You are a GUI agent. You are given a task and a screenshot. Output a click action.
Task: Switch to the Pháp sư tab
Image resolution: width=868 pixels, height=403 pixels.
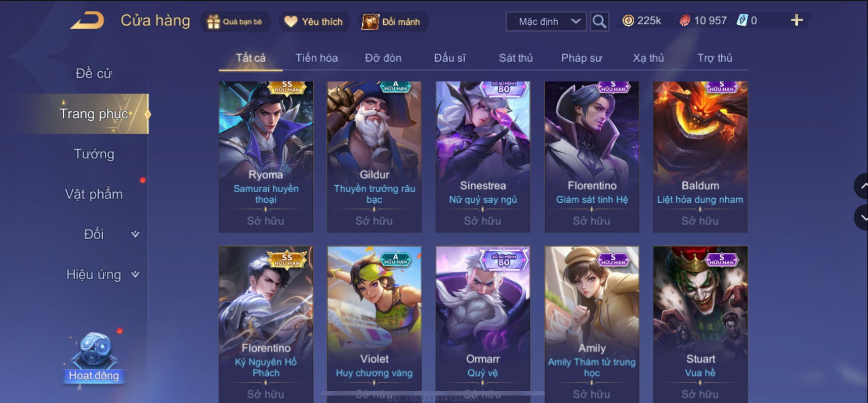click(582, 58)
